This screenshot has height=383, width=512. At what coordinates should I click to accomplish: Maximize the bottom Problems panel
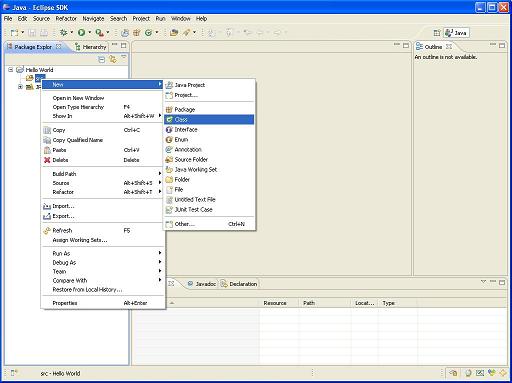click(502, 282)
